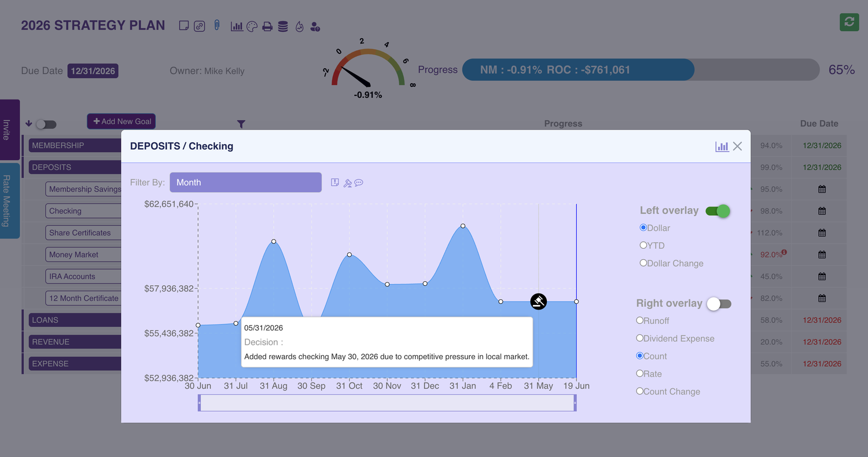Viewport: 868px width, 457px height.
Task: Open the color palette icon in the header
Action: tap(252, 27)
